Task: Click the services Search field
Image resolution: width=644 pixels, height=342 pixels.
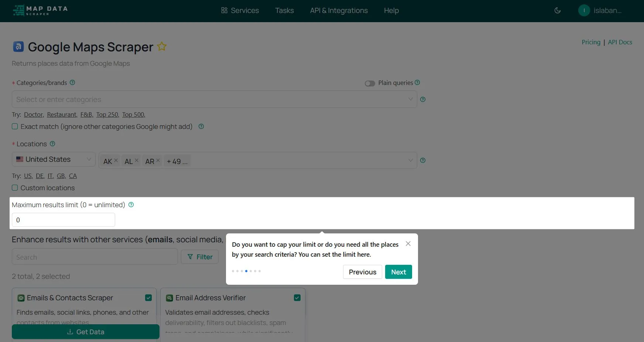Action: click(95, 257)
